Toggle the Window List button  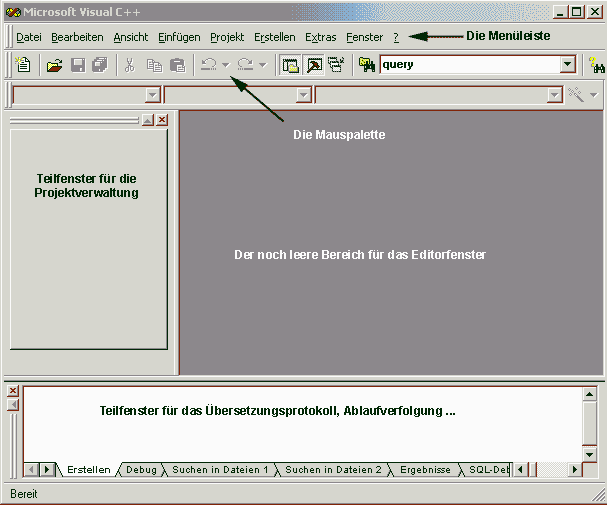coord(335,65)
